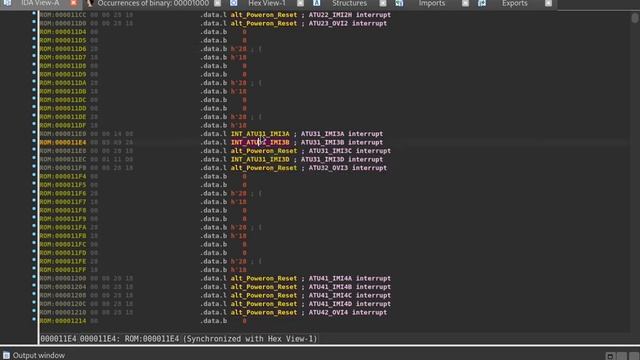The height and width of the screenshot is (360, 640).
Task: Select the ATU22_IMI2H interrupt comment
Action: click(349, 15)
